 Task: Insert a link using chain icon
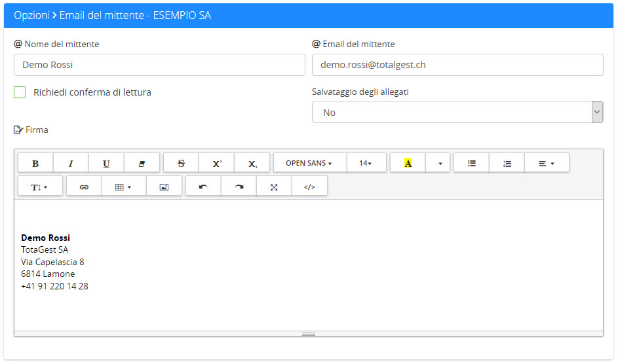click(84, 187)
